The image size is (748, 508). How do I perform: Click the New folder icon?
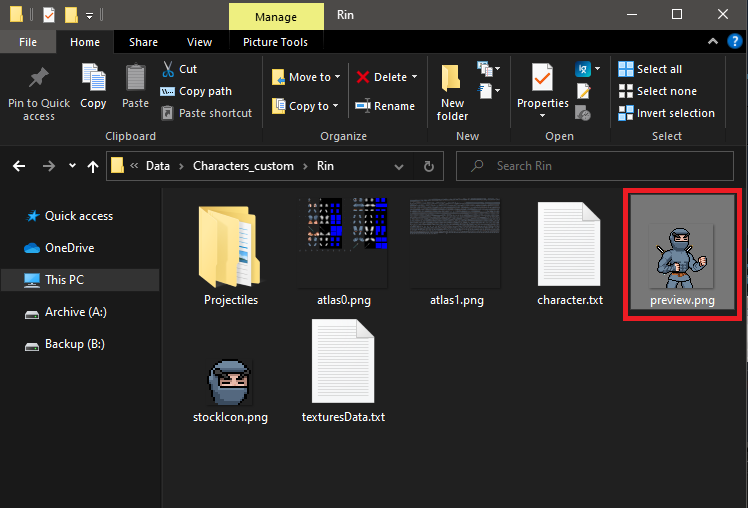tap(451, 78)
